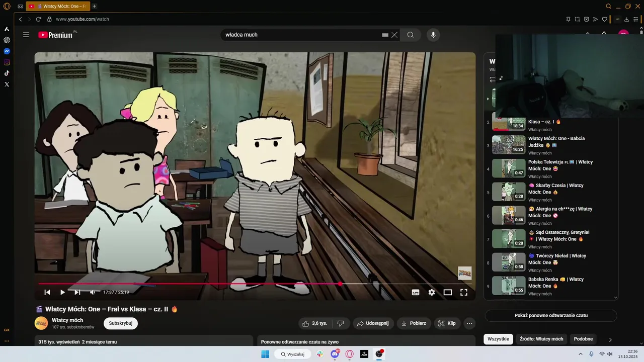Share the video with Udostępnij
Image resolution: width=644 pixels, height=362 pixels.
pyautogui.click(x=373, y=323)
